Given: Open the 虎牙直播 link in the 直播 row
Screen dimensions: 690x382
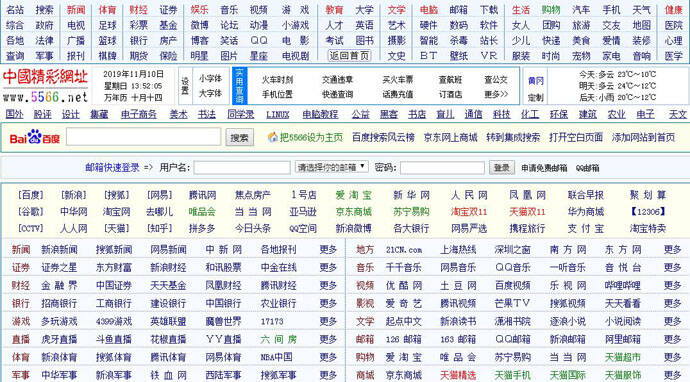Looking at the screenshot, I should [x=59, y=339].
